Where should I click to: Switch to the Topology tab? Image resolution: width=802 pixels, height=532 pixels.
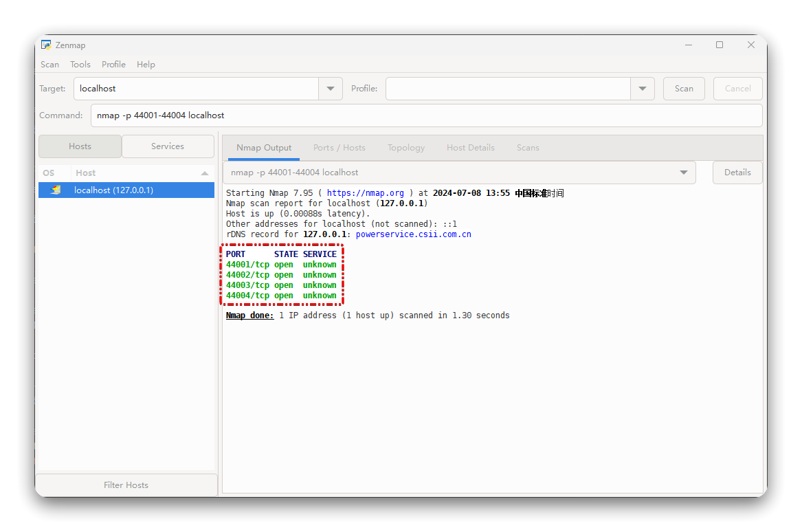(x=406, y=148)
